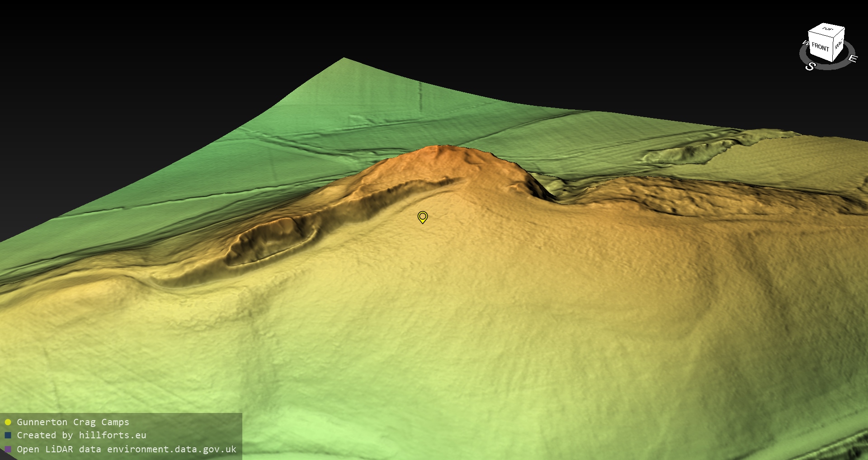The height and width of the screenshot is (460, 868).
Task: Select the TOP face of the navigation cube
Action: tap(827, 29)
